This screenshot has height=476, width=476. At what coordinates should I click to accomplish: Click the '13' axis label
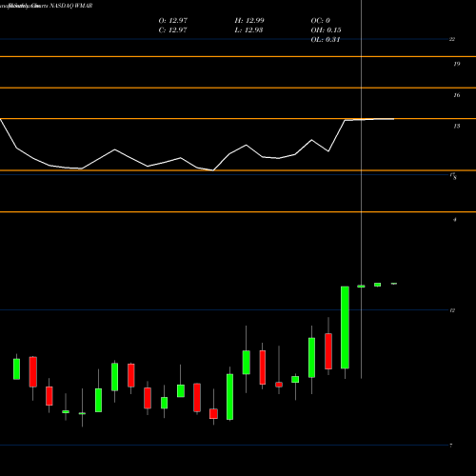(457, 126)
